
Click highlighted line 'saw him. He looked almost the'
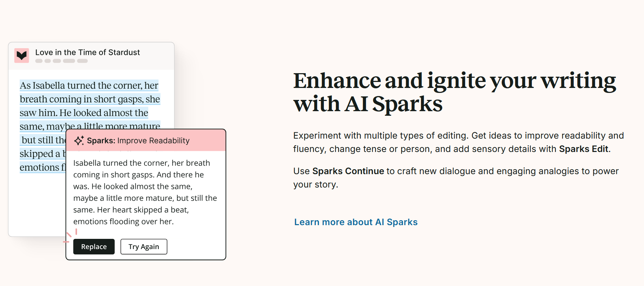[84, 113]
